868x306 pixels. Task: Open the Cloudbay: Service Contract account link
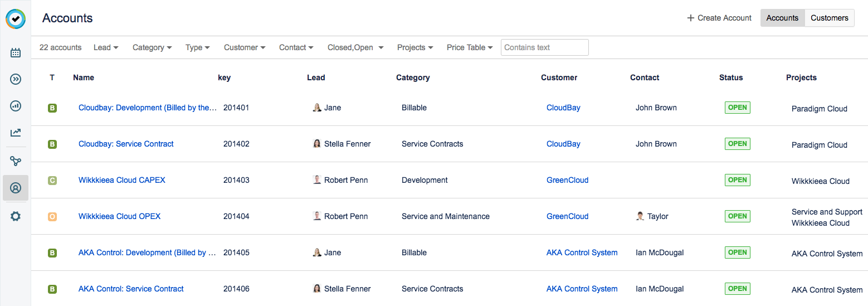click(x=126, y=144)
